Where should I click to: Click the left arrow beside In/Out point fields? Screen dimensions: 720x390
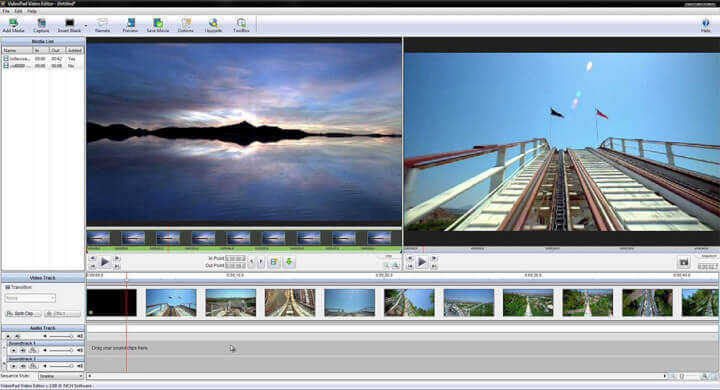(252, 262)
